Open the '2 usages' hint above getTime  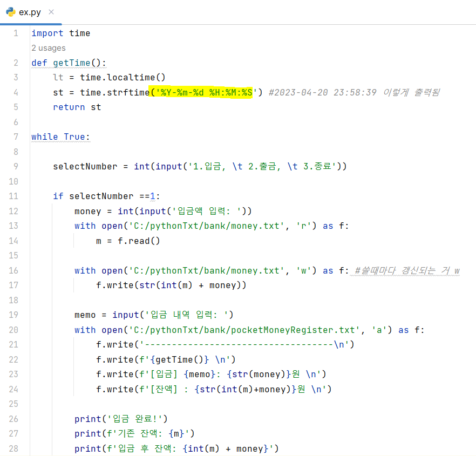(49, 48)
